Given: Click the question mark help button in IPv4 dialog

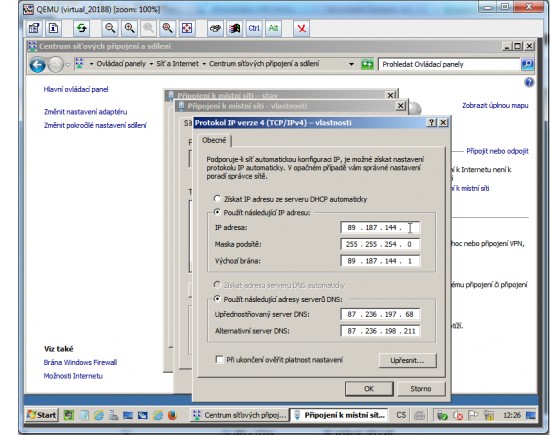Looking at the screenshot, I should click(431, 122).
